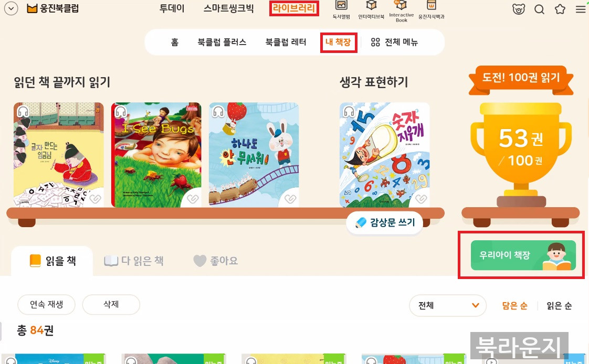The height and width of the screenshot is (364, 589).
Task: Open the bear profile icon
Action: coord(518,8)
